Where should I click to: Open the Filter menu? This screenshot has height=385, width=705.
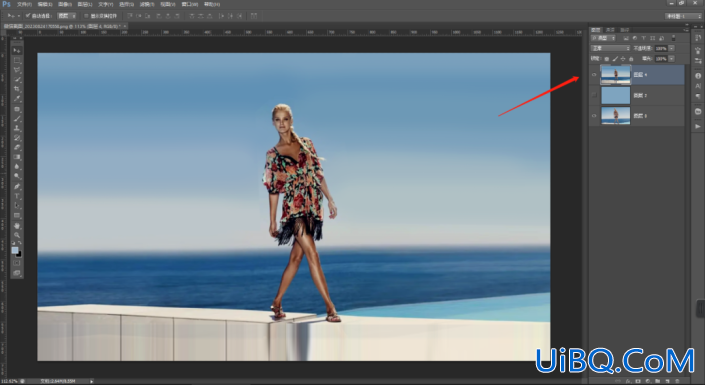point(146,4)
